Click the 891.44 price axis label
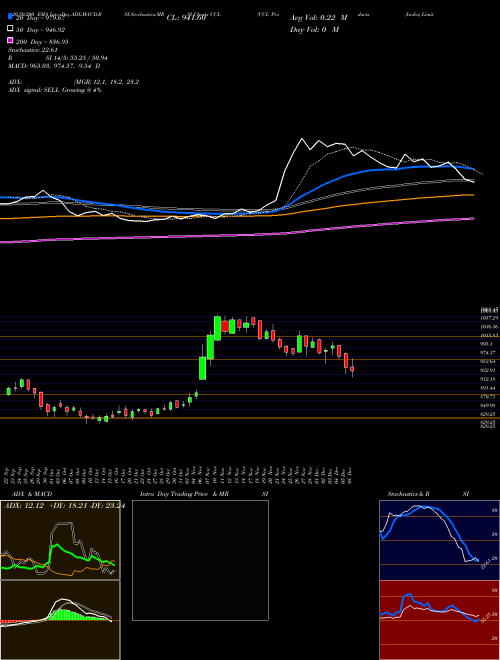 coord(485,388)
